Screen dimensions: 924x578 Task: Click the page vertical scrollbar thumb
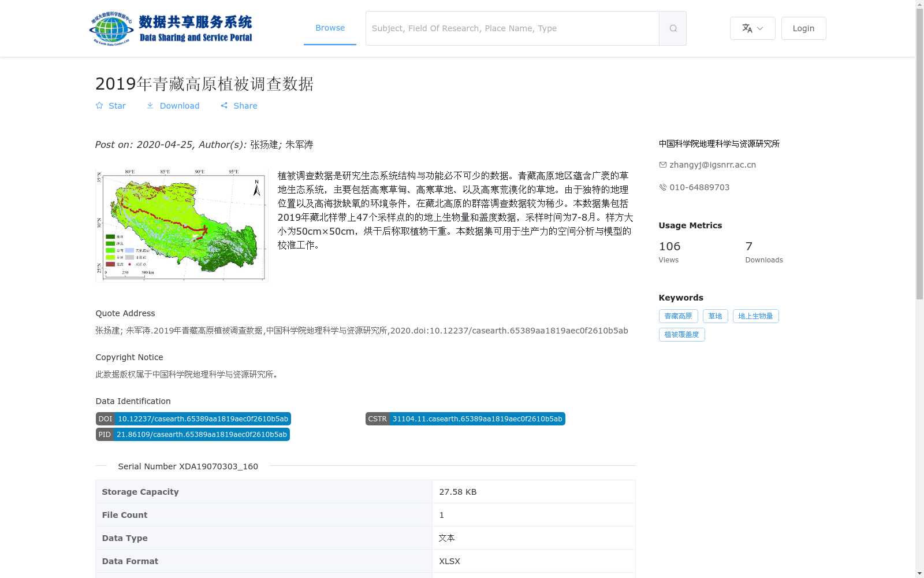coord(919,154)
